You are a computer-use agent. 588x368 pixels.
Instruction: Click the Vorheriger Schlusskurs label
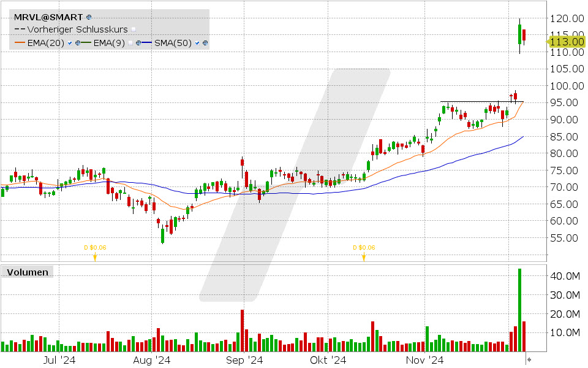click(x=78, y=29)
